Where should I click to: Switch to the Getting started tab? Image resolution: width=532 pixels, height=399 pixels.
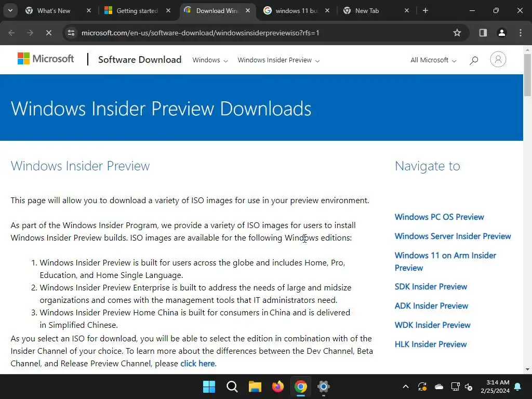(137, 10)
